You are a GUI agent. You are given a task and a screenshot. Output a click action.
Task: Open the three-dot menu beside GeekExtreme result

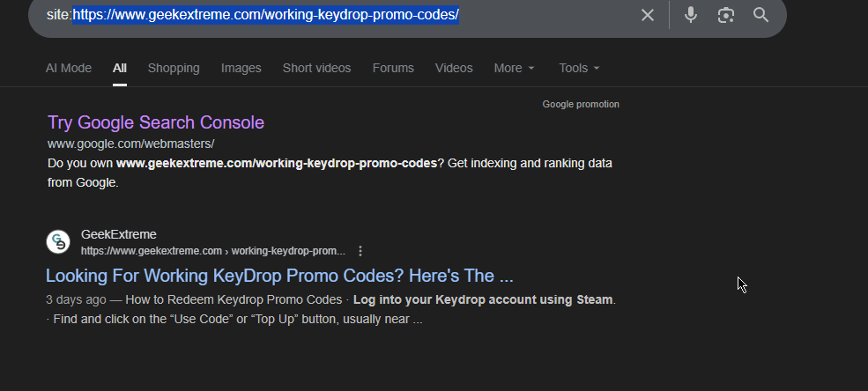click(360, 251)
